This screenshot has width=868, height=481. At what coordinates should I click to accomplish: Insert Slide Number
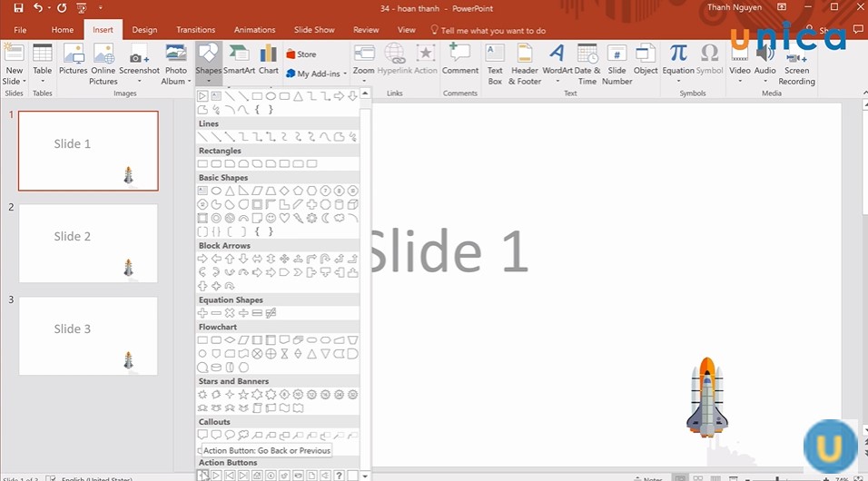[x=616, y=64]
